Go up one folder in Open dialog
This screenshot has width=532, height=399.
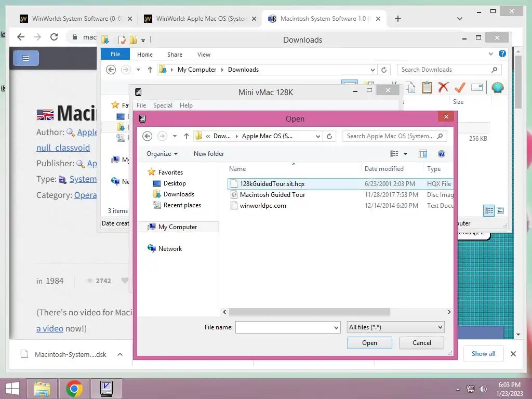187,136
